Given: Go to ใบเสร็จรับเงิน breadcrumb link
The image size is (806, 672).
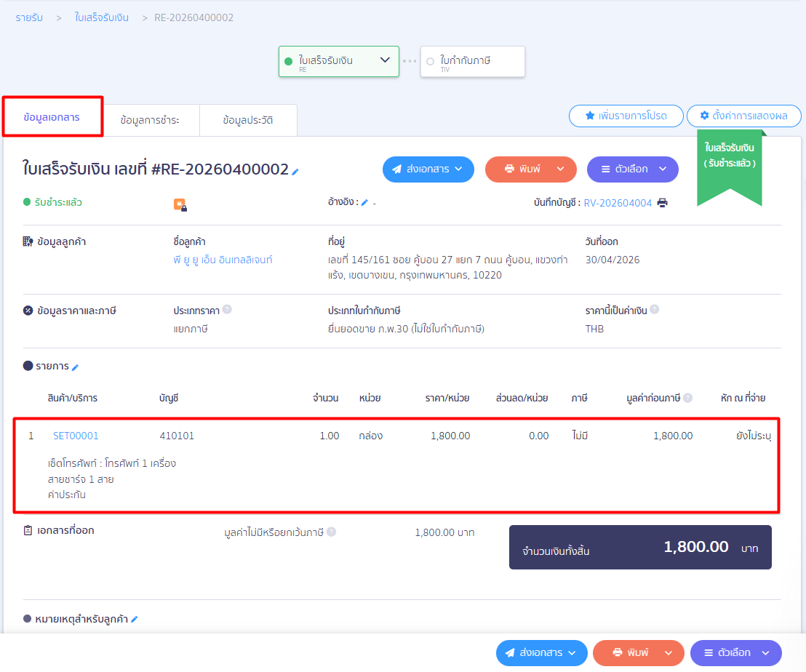Looking at the screenshot, I should (102, 17).
